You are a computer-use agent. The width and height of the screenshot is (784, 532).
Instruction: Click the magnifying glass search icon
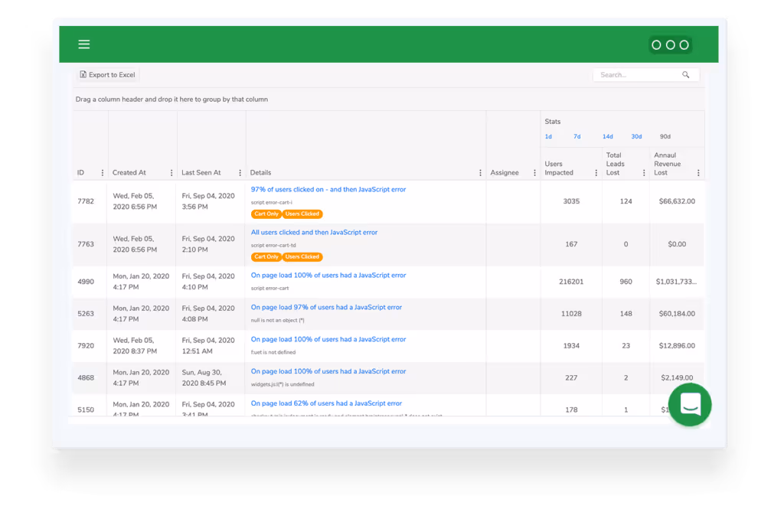point(687,74)
